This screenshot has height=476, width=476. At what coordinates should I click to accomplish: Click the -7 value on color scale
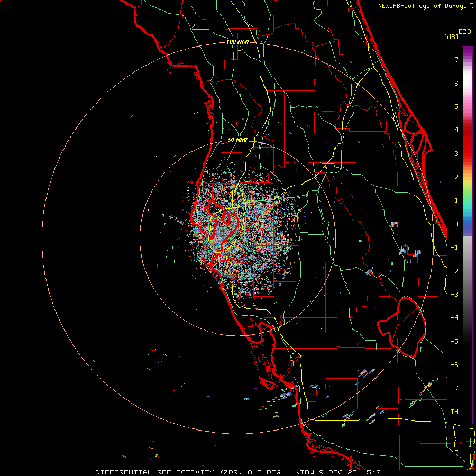point(454,388)
